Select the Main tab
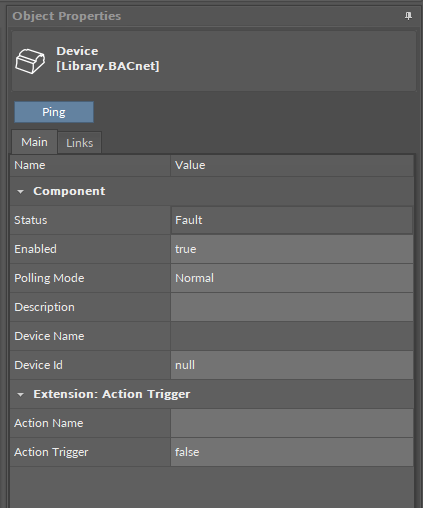 pyautogui.click(x=34, y=142)
